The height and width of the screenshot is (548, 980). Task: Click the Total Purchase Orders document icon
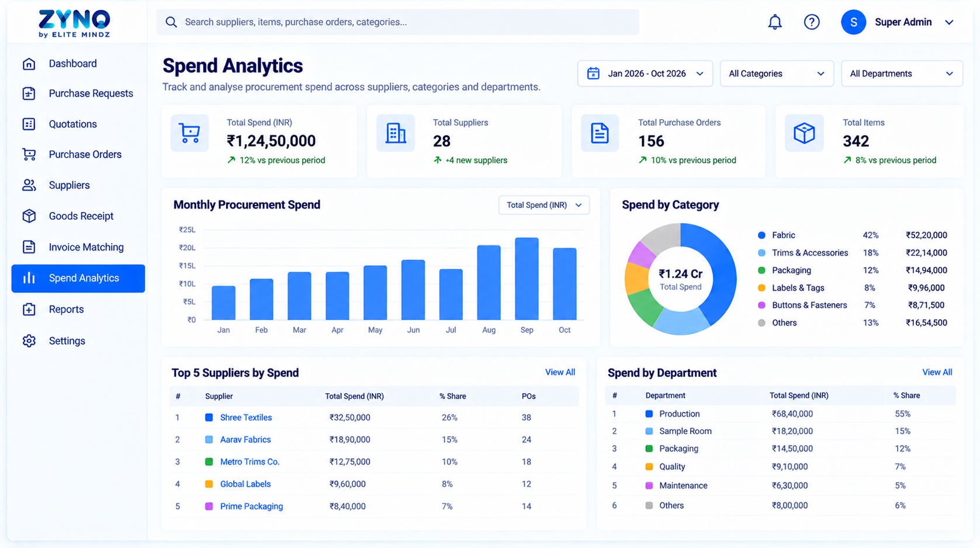(600, 133)
